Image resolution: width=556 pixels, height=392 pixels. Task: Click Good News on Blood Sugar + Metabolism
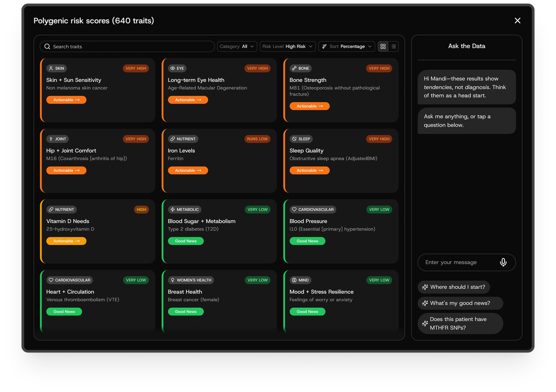coord(186,241)
